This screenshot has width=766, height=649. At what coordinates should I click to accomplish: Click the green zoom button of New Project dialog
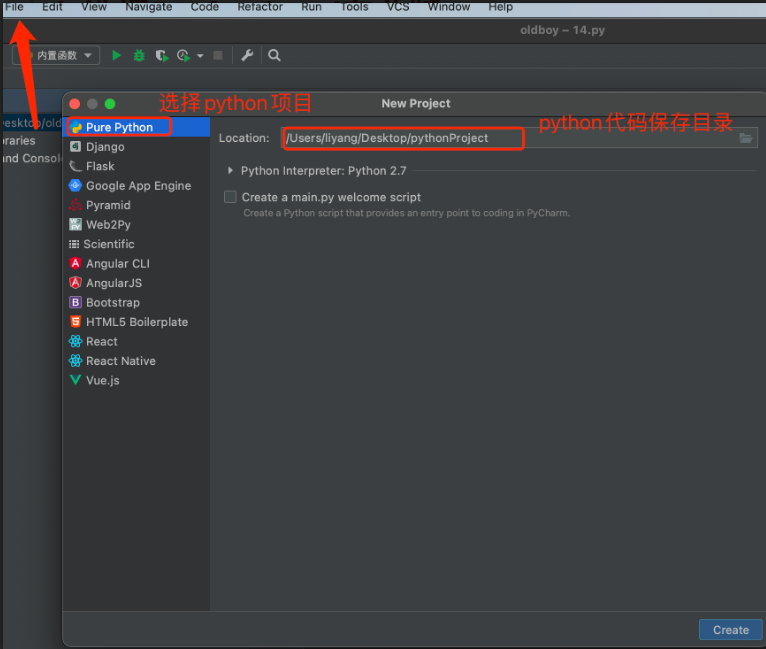click(110, 104)
